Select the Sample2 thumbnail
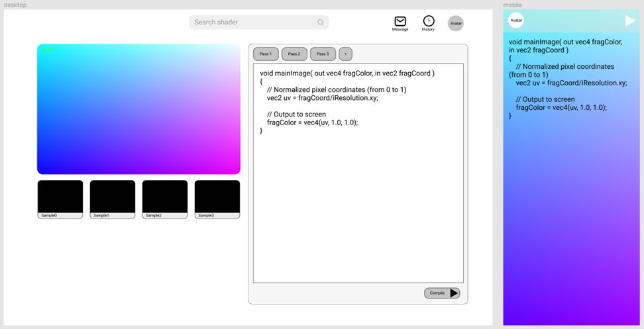The height and width of the screenshot is (329, 644). click(165, 199)
